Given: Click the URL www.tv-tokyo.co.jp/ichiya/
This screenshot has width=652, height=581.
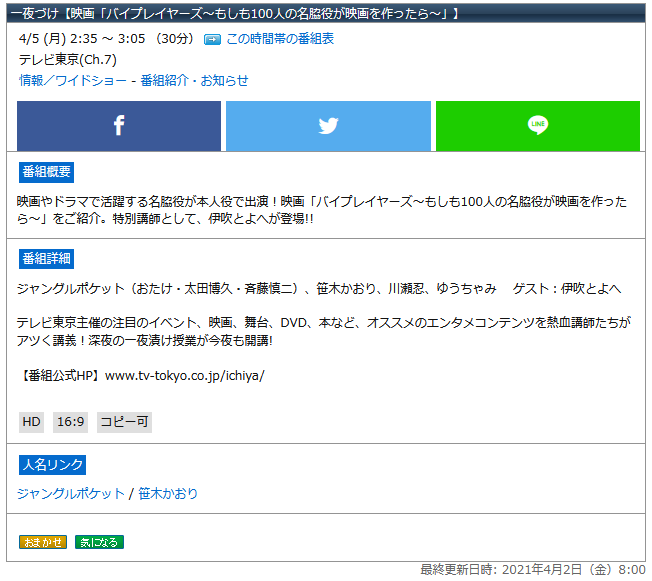Looking at the screenshot, I should point(185,376).
